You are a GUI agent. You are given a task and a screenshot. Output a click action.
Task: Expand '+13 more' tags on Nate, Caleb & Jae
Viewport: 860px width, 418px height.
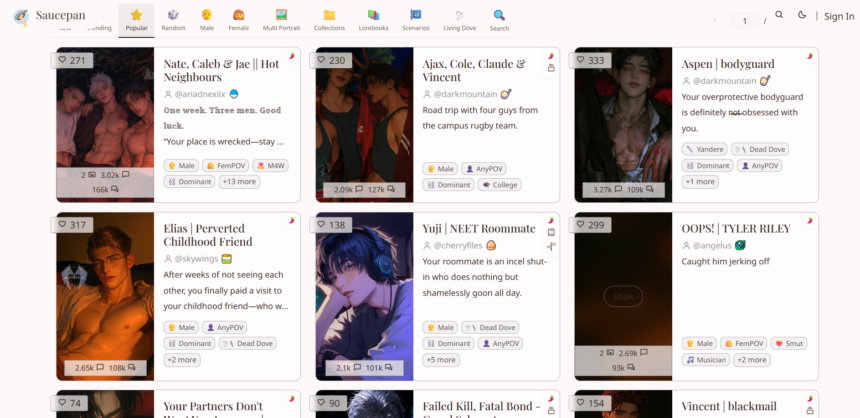coord(239,182)
